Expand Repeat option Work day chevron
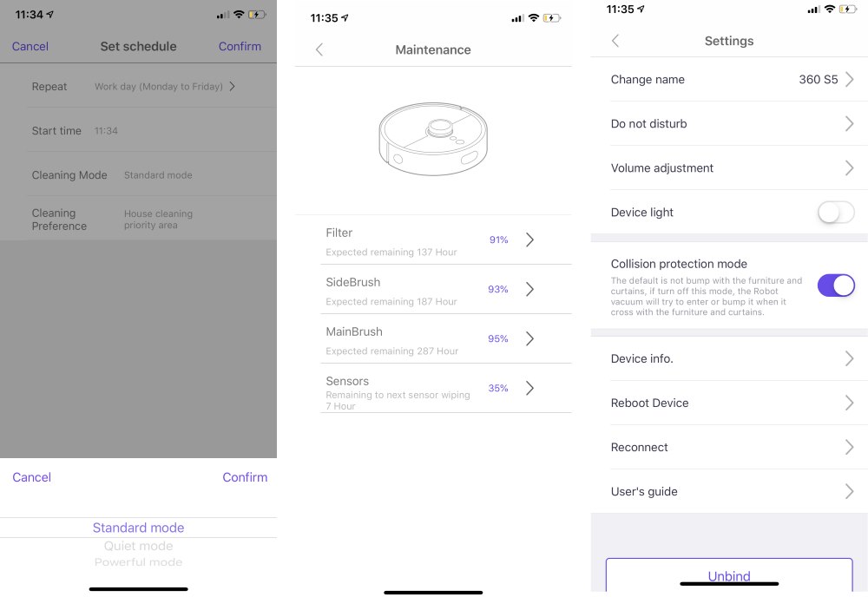868x597 pixels. point(233,86)
